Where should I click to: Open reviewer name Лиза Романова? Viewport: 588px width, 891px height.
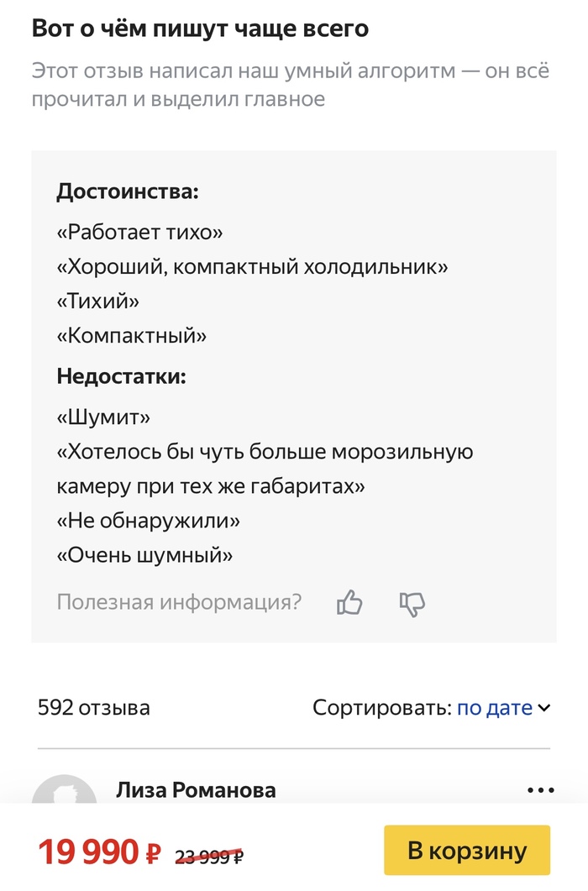click(x=196, y=790)
